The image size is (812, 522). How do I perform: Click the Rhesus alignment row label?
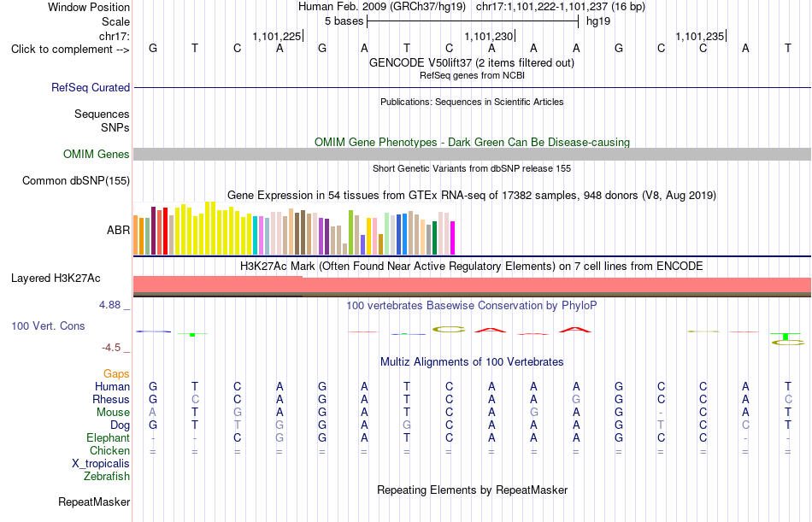pyautogui.click(x=111, y=399)
